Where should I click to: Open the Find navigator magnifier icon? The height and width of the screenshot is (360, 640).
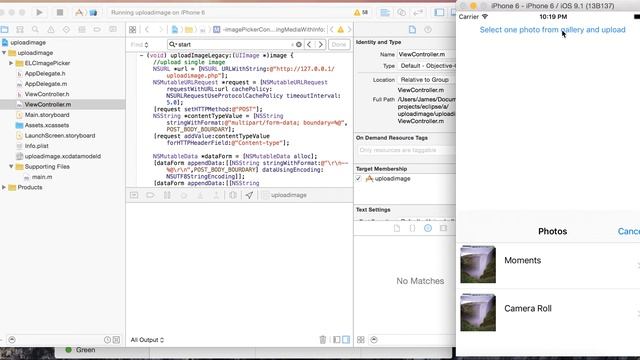coord(35,29)
